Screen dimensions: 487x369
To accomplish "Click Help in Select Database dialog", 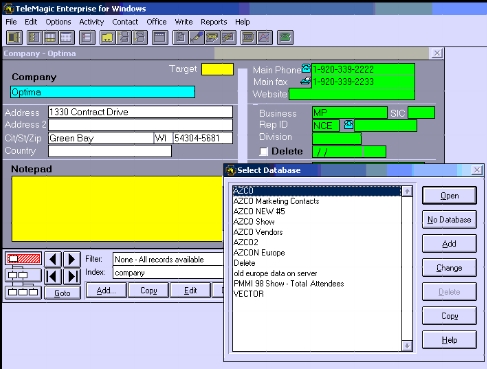I will tap(449, 340).
